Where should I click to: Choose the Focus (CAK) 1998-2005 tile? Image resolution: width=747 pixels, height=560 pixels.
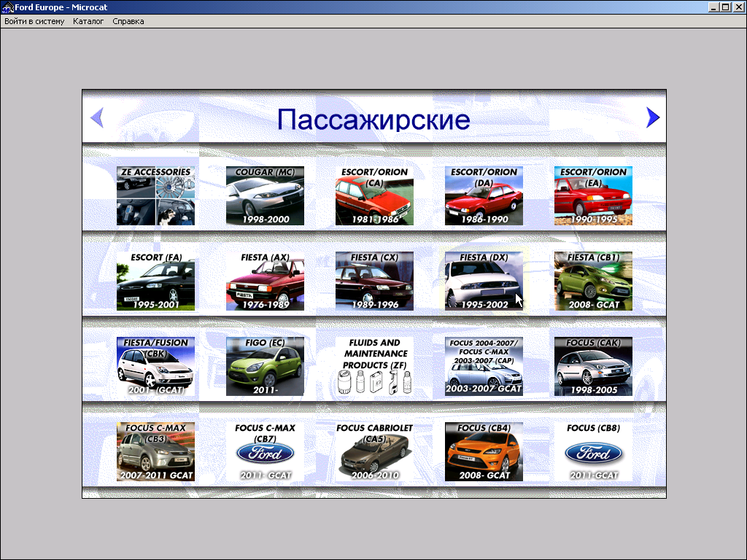click(x=593, y=367)
